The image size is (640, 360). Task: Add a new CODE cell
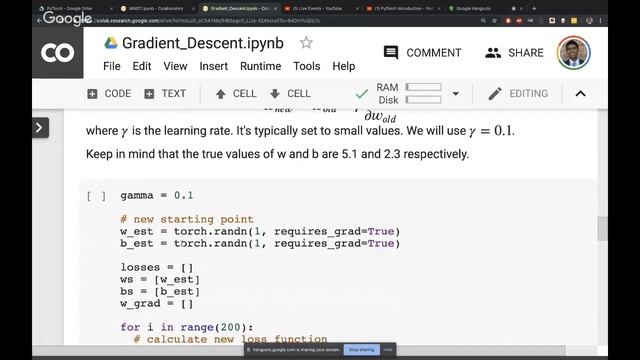tap(109, 94)
